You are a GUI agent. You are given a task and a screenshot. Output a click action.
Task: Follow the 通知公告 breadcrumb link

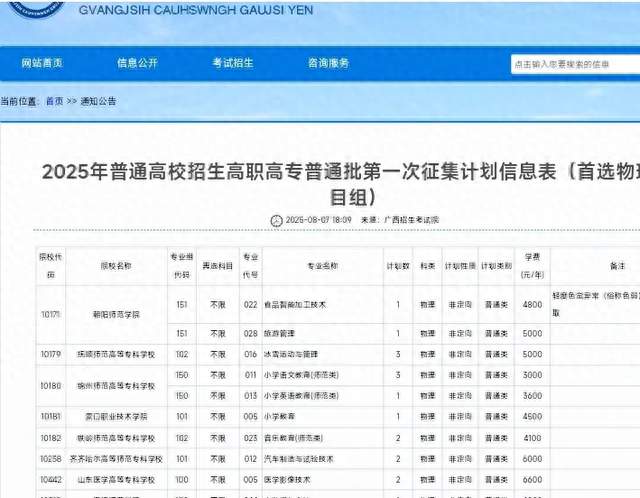tap(98, 101)
